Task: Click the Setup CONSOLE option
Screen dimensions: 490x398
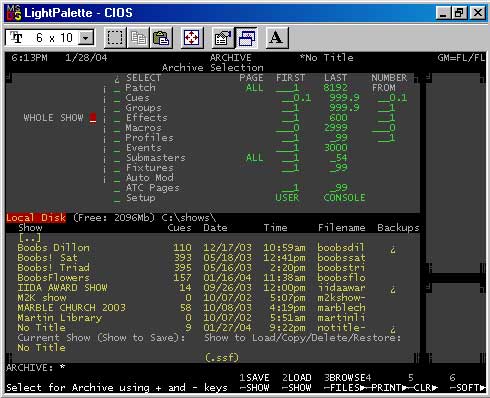Action: 344,198
